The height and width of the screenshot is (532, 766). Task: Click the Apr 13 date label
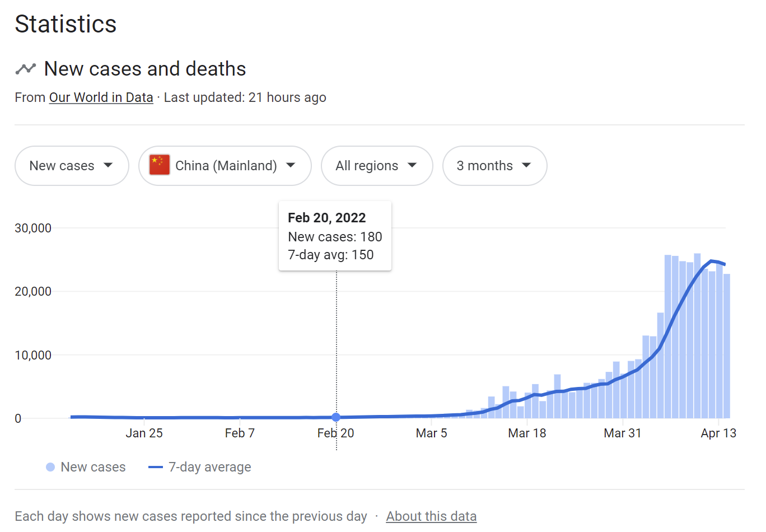(718, 433)
